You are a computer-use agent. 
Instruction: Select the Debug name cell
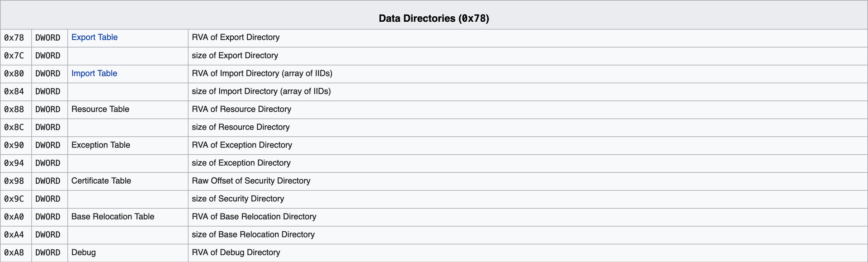pyautogui.click(x=128, y=252)
